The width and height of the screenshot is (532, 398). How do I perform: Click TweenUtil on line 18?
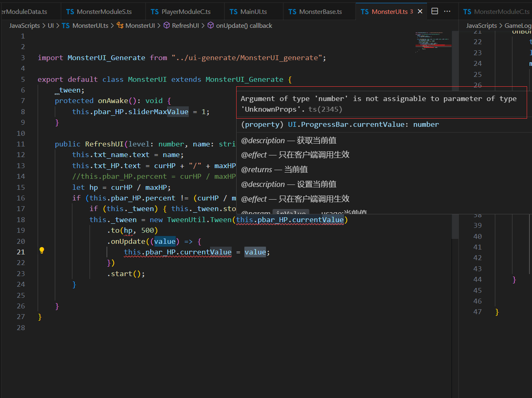tap(186, 220)
